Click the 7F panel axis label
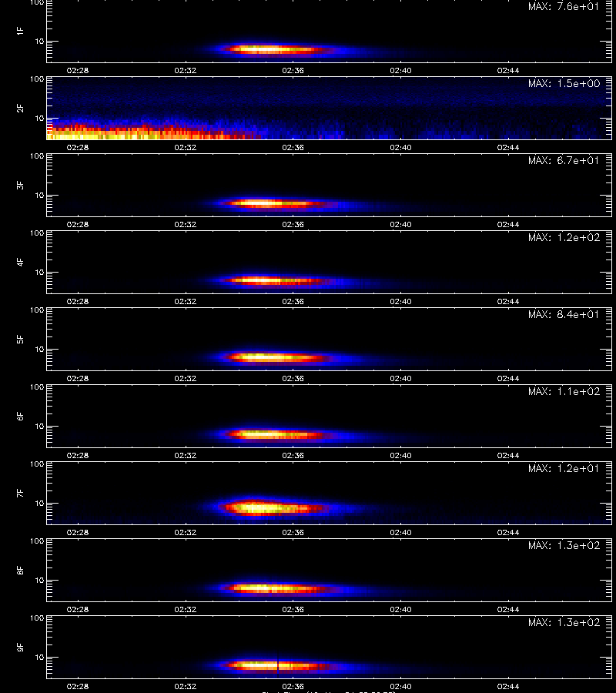 coord(19,494)
